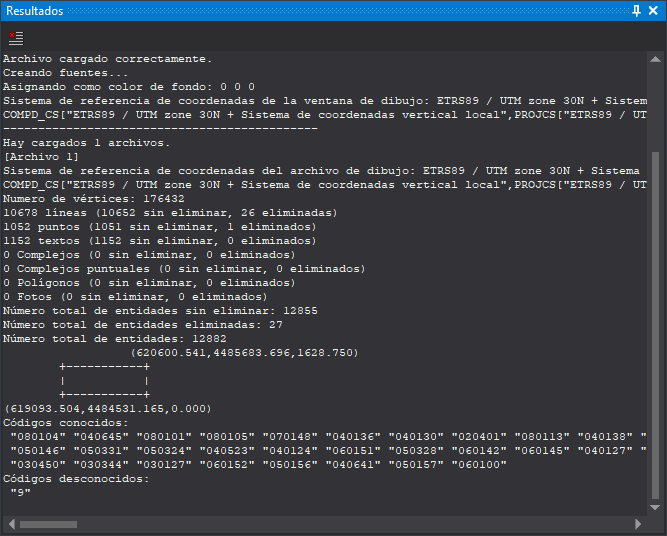The width and height of the screenshot is (667, 536).
Task: Click the vertical scrollbar up arrow
Action: (x=656, y=60)
